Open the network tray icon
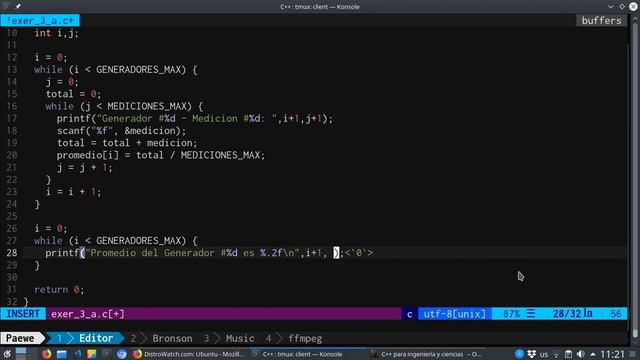The width and height of the screenshot is (640, 360). (556, 355)
